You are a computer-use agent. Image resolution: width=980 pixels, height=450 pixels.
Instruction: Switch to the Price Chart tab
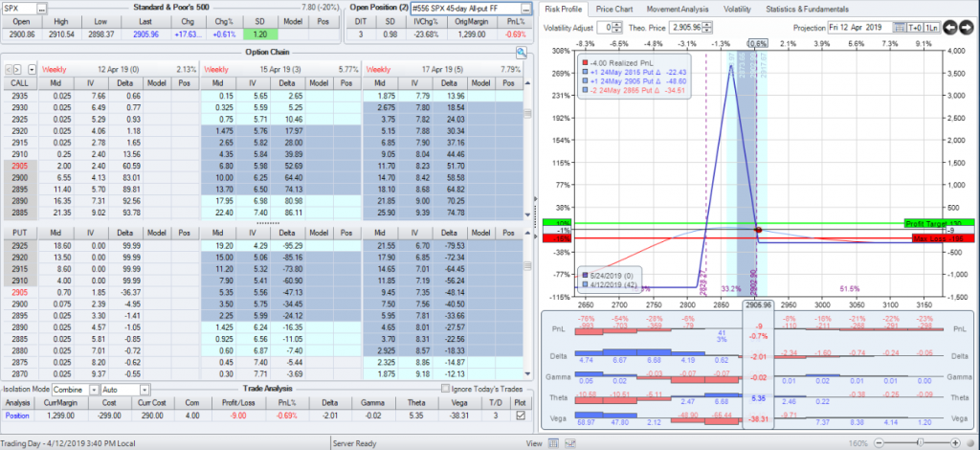click(613, 10)
